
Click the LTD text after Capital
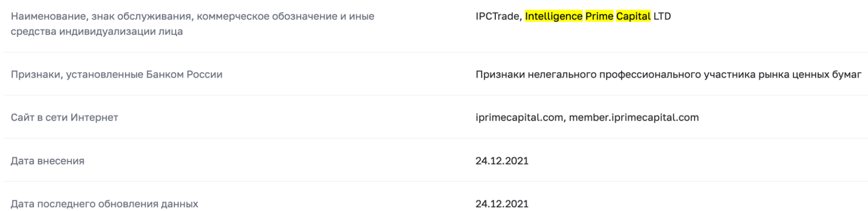662,16
